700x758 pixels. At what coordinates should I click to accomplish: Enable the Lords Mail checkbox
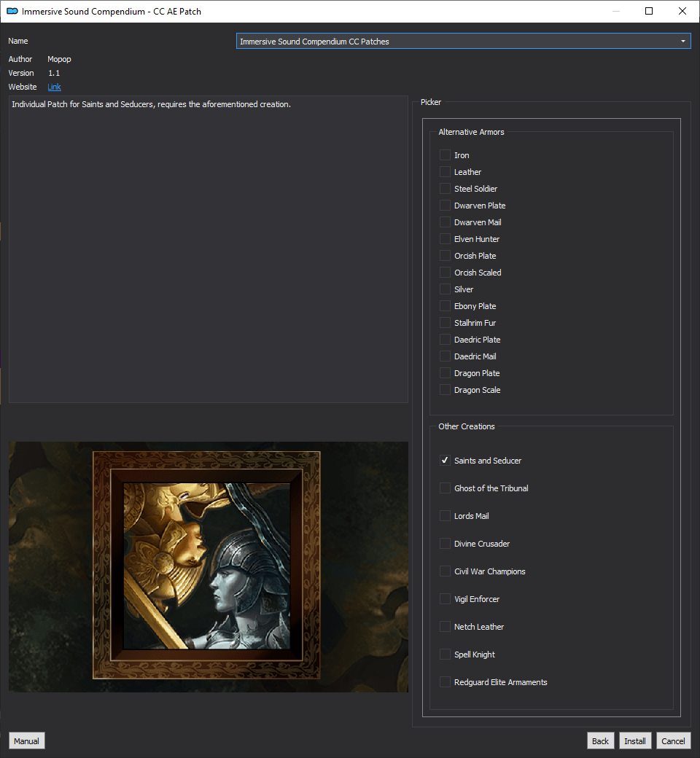445,516
